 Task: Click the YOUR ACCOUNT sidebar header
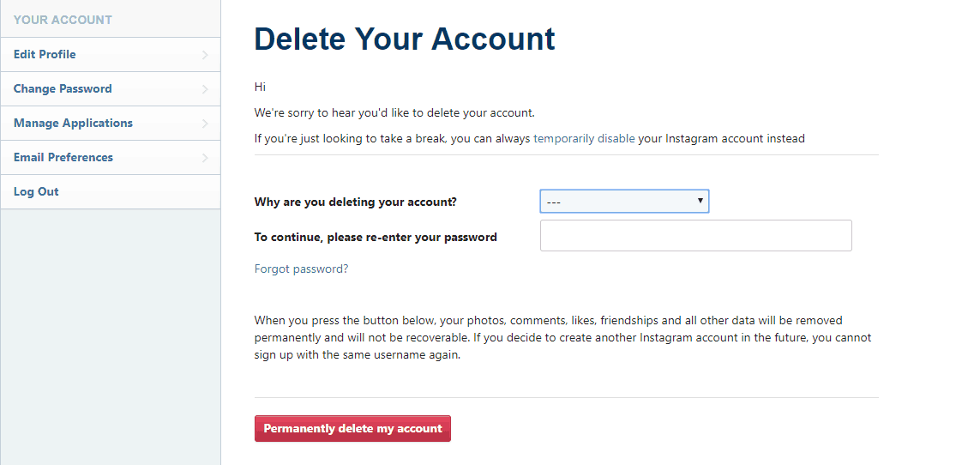click(63, 20)
